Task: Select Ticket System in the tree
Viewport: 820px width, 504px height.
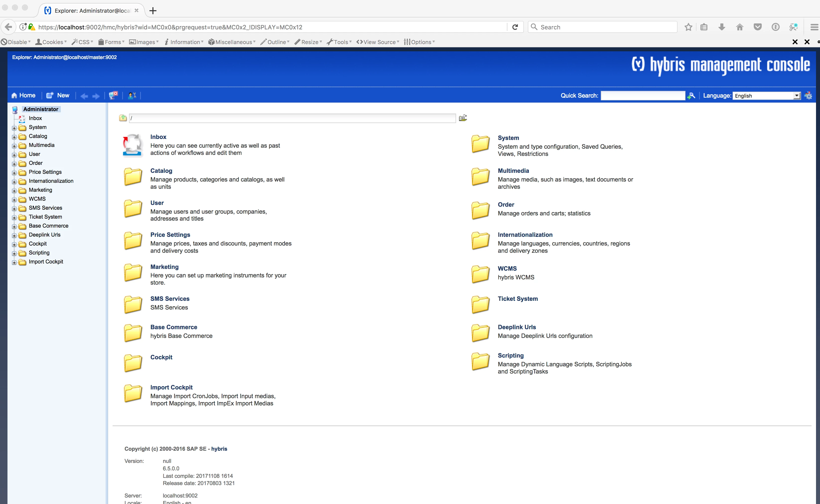Action: click(x=45, y=217)
